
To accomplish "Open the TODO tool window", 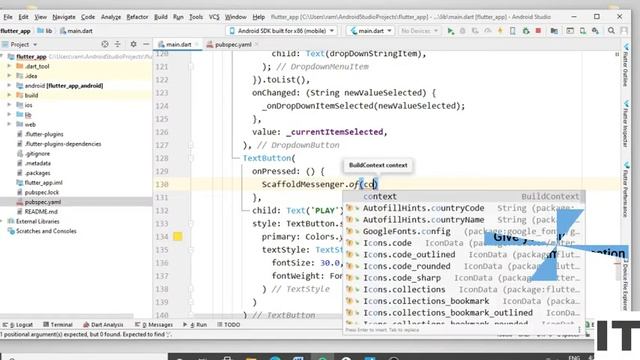I will click(x=229, y=325).
